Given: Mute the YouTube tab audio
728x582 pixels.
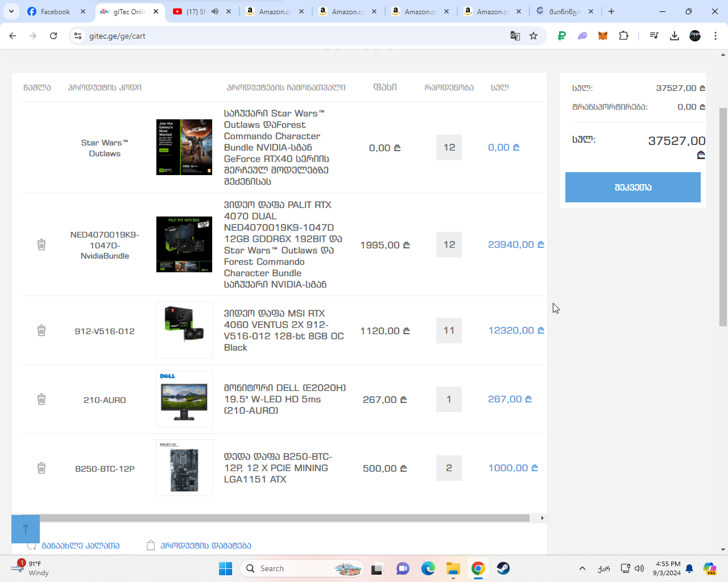Looking at the screenshot, I should pos(215,11).
